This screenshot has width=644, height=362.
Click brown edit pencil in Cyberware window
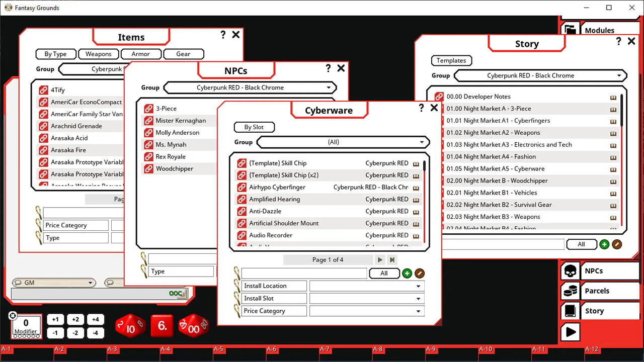click(x=420, y=274)
